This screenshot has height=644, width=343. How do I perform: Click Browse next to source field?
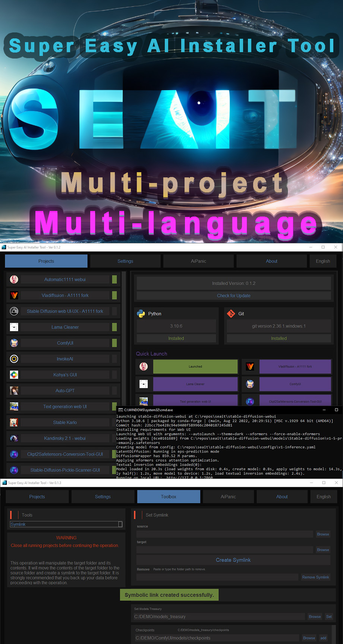point(323,534)
